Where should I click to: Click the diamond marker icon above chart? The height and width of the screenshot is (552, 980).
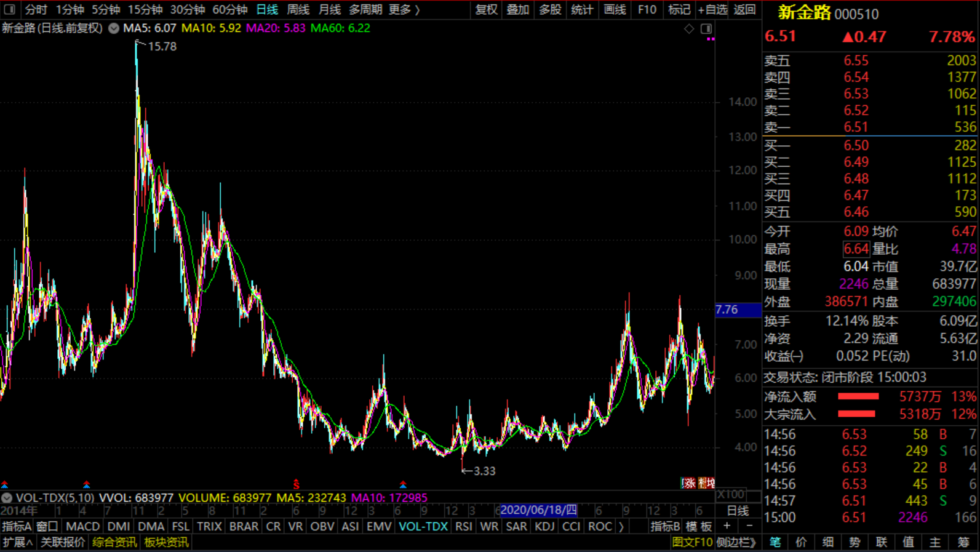pyautogui.click(x=689, y=28)
